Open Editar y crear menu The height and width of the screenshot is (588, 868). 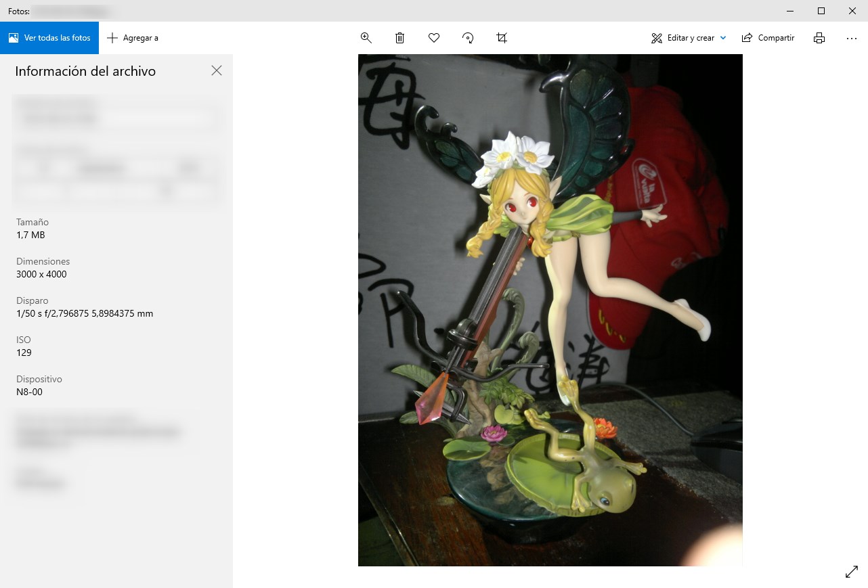click(689, 38)
